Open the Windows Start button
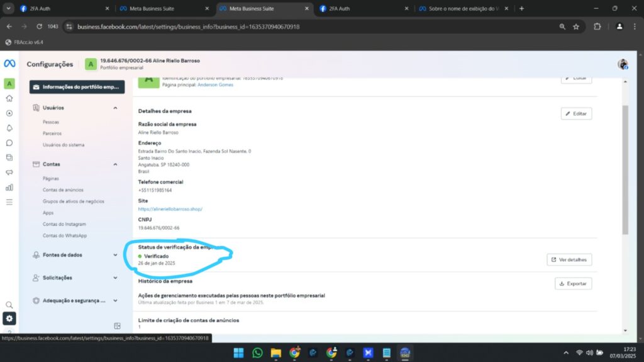Image resolution: width=644 pixels, height=362 pixels. [x=238, y=353]
